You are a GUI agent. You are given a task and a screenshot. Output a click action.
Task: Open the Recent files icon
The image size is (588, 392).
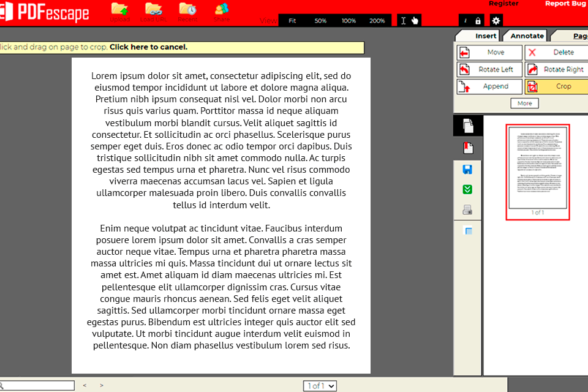tap(187, 10)
